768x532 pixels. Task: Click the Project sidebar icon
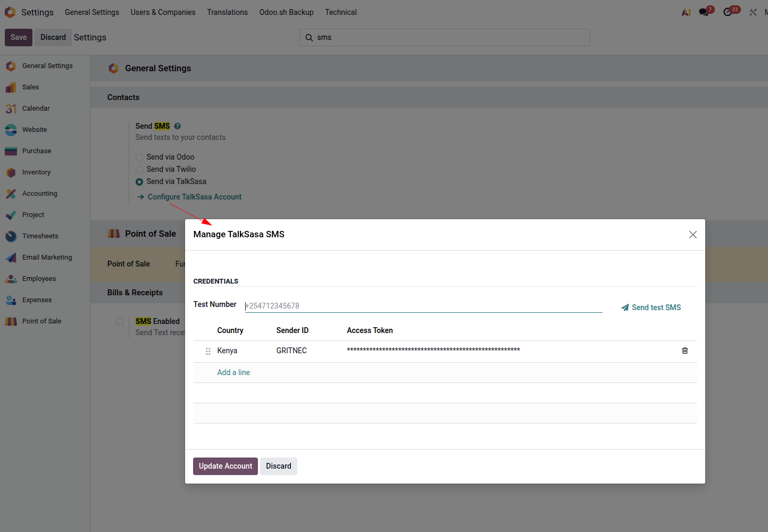coord(11,215)
